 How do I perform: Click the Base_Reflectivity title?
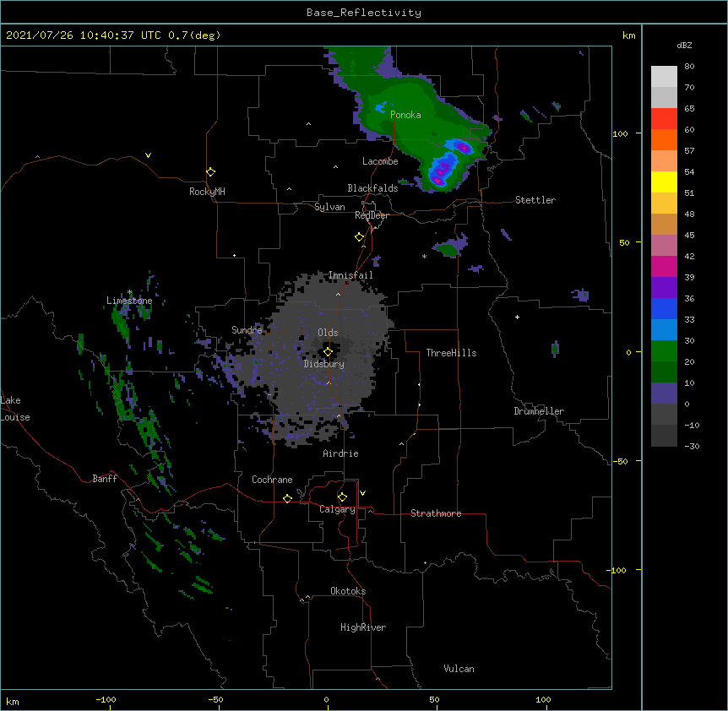[364, 13]
